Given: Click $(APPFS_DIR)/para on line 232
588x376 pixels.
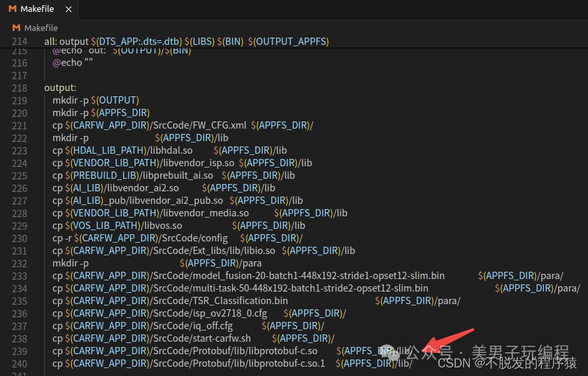Looking at the screenshot, I should point(220,263).
